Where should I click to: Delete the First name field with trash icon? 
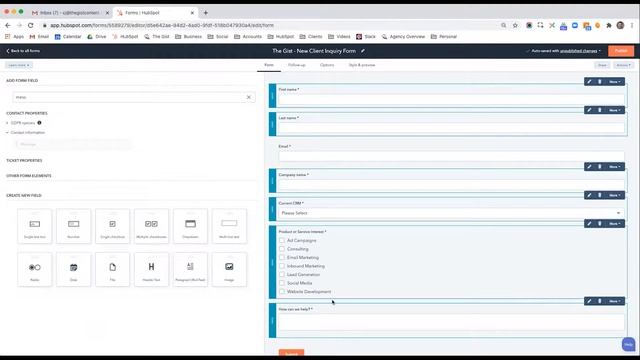(x=600, y=82)
